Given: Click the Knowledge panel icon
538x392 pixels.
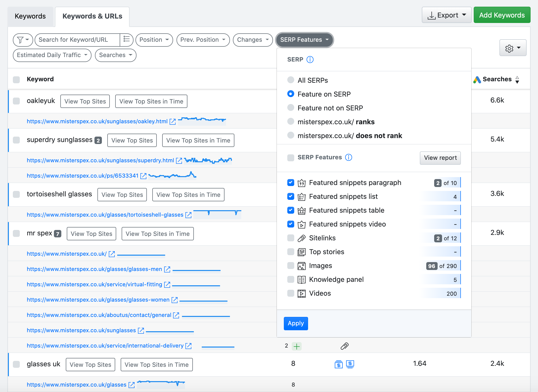Looking at the screenshot, I should click(x=302, y=280).
